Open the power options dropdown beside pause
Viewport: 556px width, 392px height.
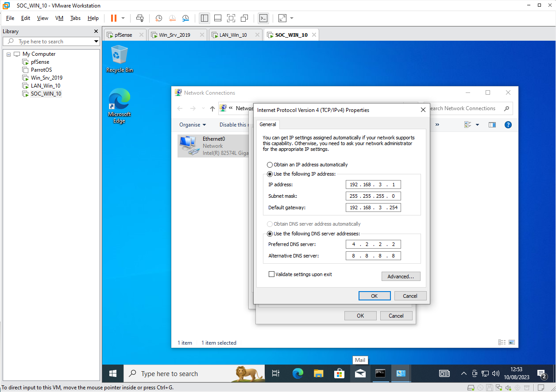pos(123,18)
